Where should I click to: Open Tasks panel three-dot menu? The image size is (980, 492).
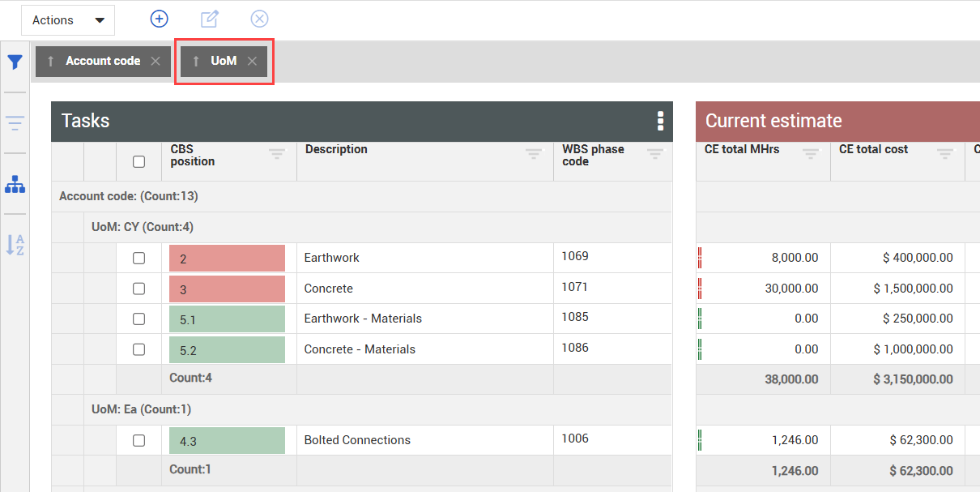coord(660,121)
